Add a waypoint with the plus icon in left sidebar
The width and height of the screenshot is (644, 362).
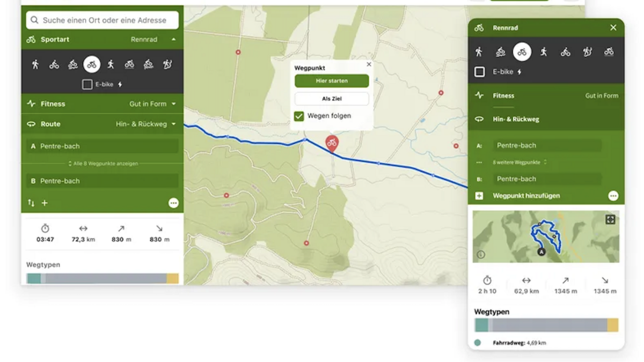coord(45,203)
